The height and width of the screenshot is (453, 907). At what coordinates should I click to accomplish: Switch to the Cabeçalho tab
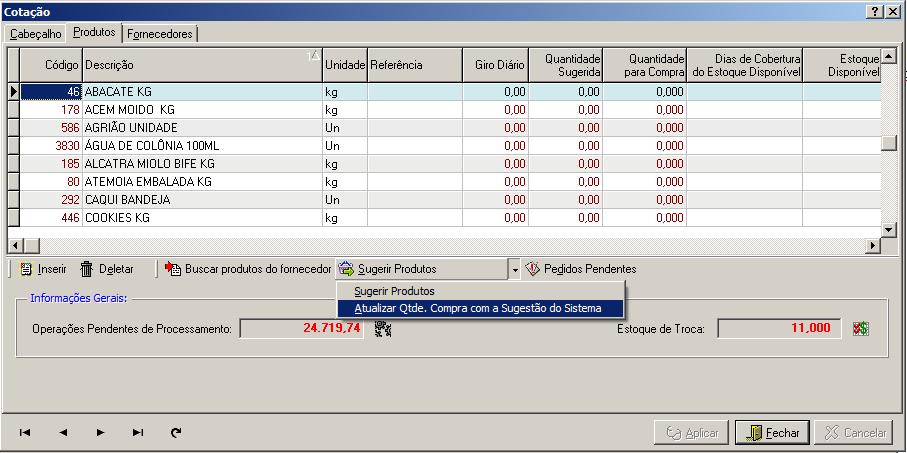click(x=36, y=33)
